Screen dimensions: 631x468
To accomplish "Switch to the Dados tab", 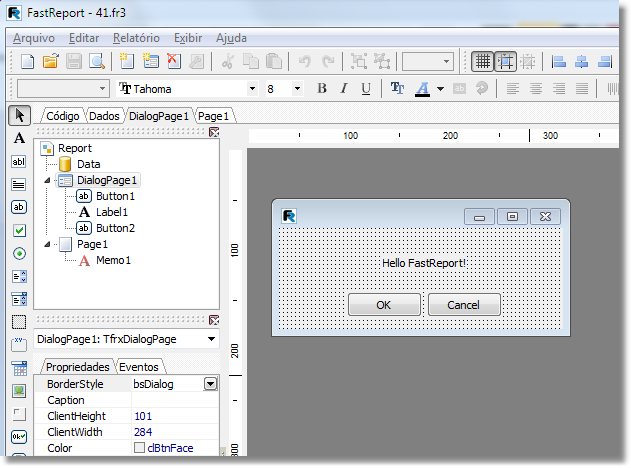I will pyautogui.click(x=104, y=116).
